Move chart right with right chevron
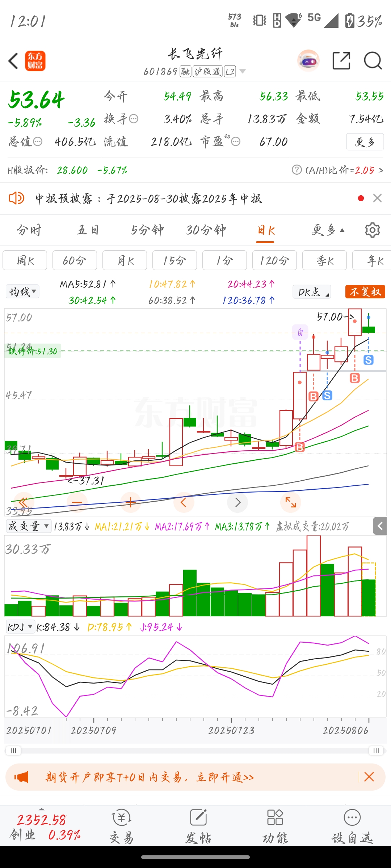This screenshot has height=868, width=391. tap(237, 502)
